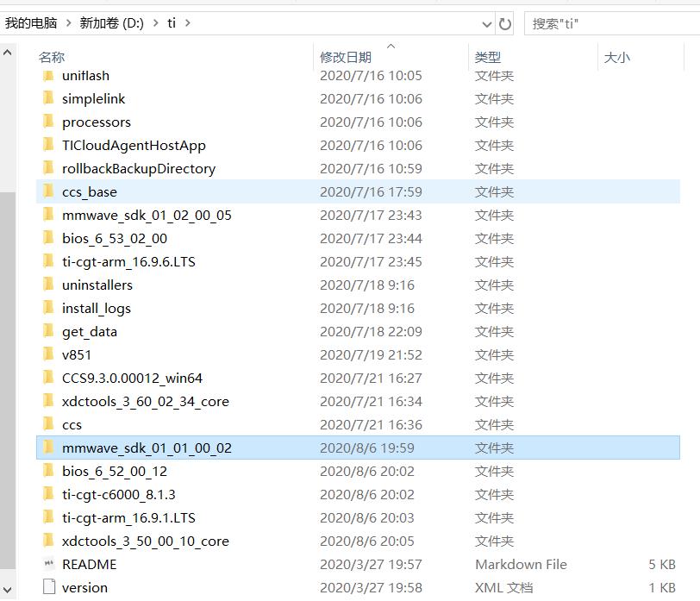The height and width of the screenshot is (601, 700).
Task: Click the uninstallers folder icon
Action: pyautogui.click(x=48, y=285)
